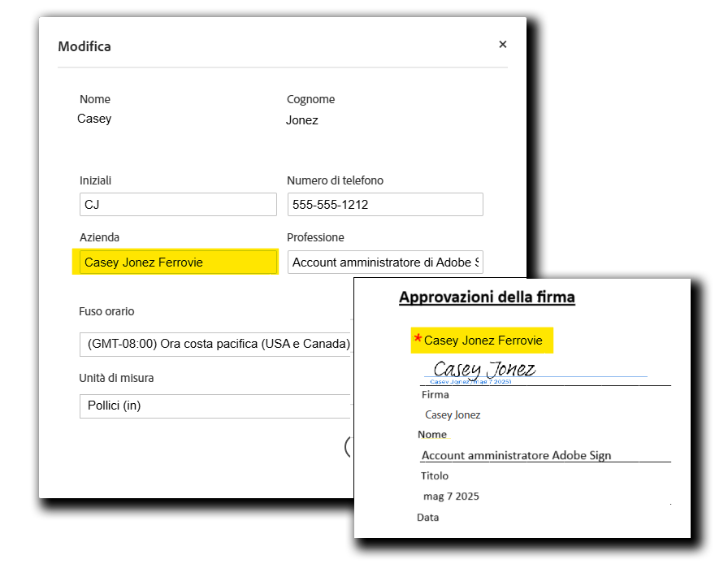
Task: Close the Modifica dialog
Action: coord(502,45)
